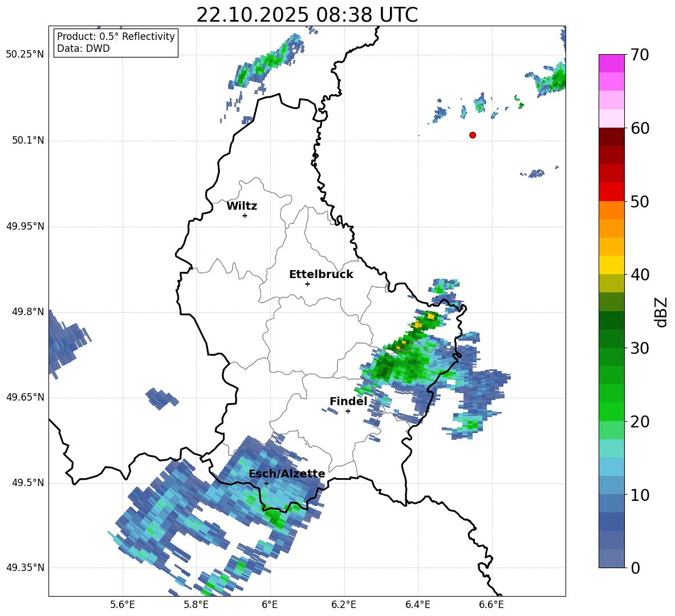Click the 20 tick on the colorbar
Screen dimensions: 675x616
click(640, 422)
